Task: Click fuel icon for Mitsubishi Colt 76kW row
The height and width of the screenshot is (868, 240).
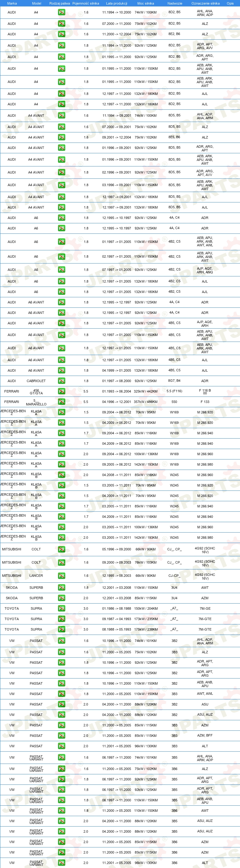Action: [x=62, y=562]
